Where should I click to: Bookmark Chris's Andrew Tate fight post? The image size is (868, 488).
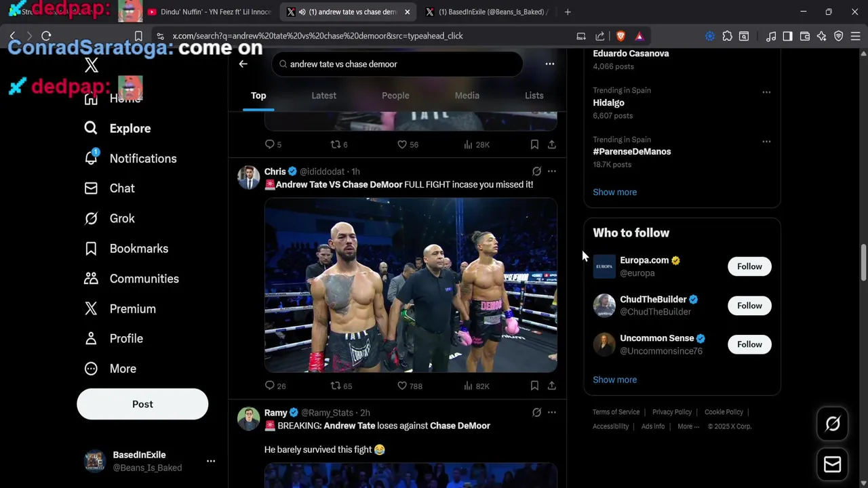(534, 386)
